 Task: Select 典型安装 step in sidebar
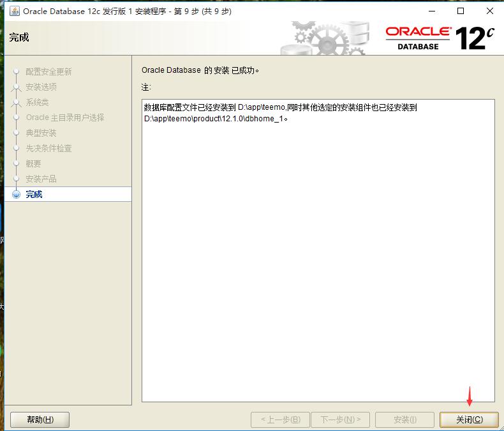(41, 133)
